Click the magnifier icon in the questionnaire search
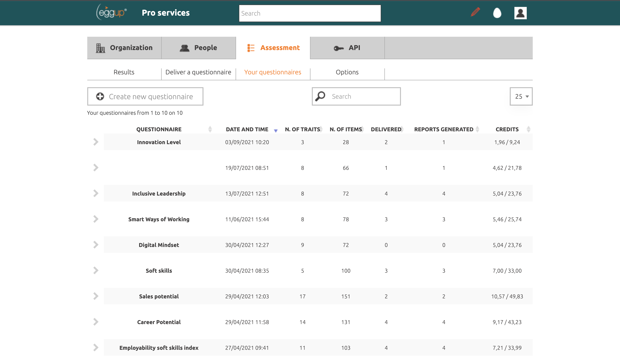The width and height of the screenshot is (620, 364). (320, 96)
